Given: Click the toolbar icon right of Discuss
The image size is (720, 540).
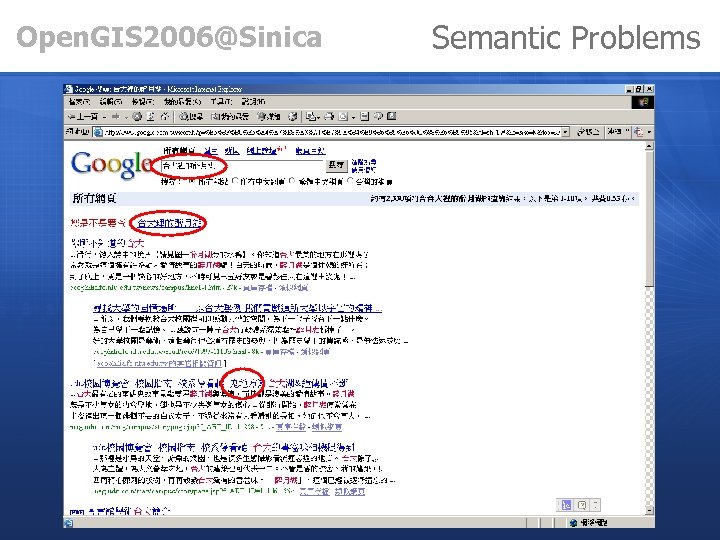Looking at the screenshot, I should click(x=378, y=117).
